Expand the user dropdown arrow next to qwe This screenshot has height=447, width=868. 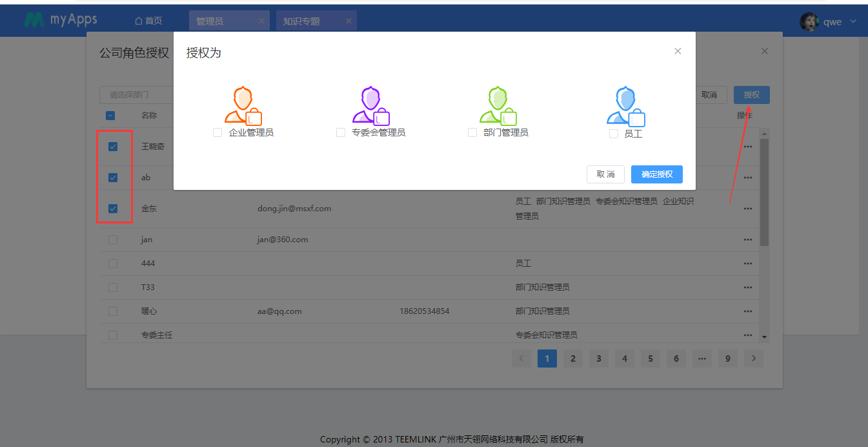(853, 21)
